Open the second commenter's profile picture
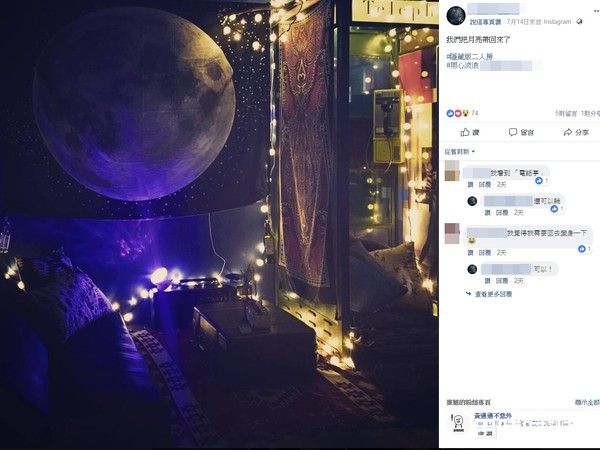The width and height of the screenshot is (600, 450). tap(452, 234)
